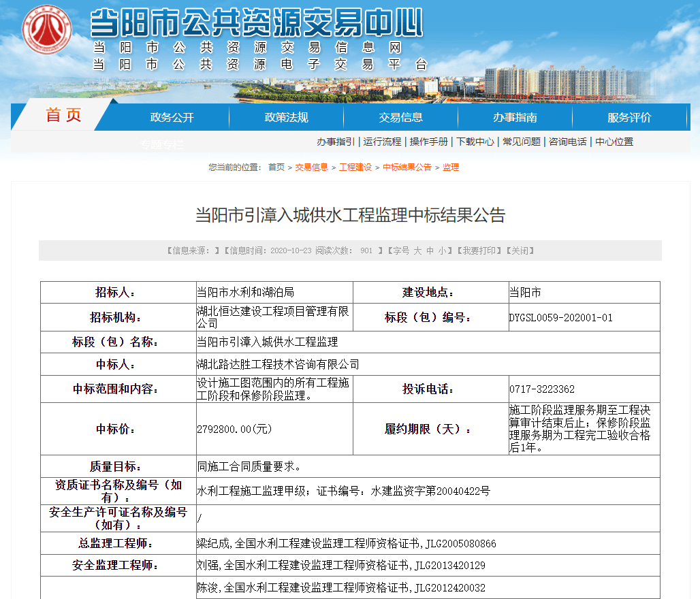The height and width of the screenshot is (599, 700).
Task: Click 中标结果公告 breadcrumb link
Action: pyautogui.click(x=407, y=167)
